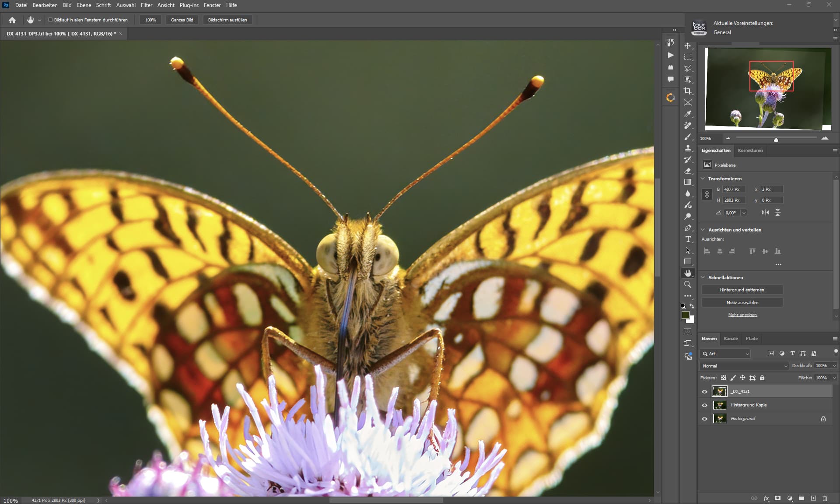840x504 pixels.
Task: Open the Deckkraft opacity dropdown arrow
Action: tap(834, 366)
